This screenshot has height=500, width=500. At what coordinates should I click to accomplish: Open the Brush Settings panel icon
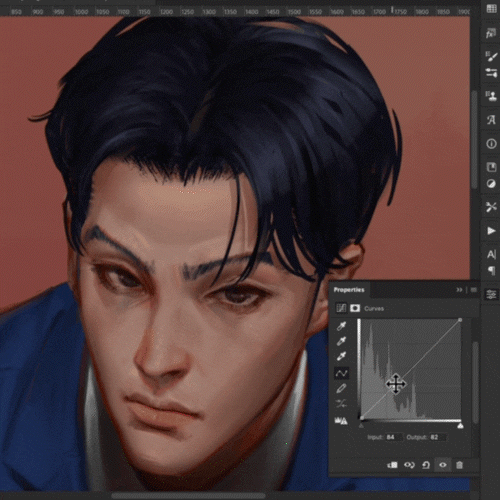[x=491, y=56]
